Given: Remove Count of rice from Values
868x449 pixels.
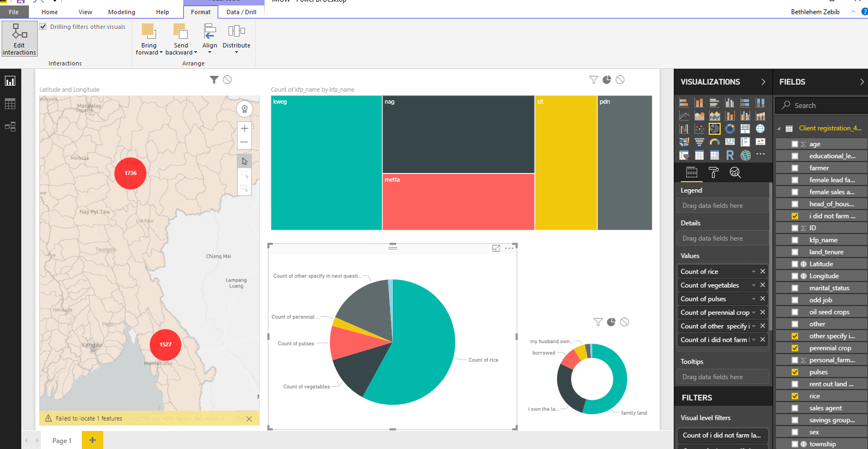Looking at the screenshot, I should coord(763,271).
